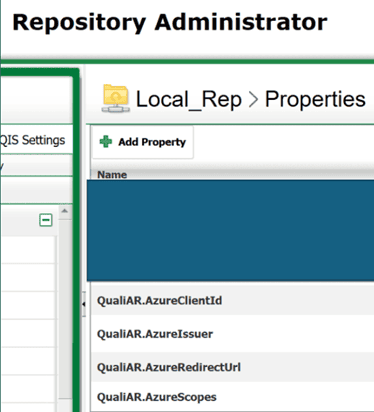374x412 pixels.
Task: Click the green plus icon beside Add Property
Action: (106, 142)
